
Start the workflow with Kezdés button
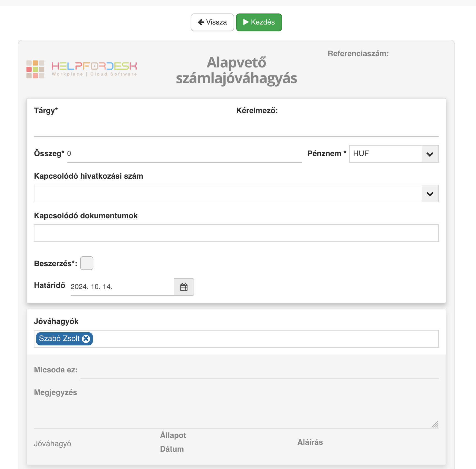[259, 22]
